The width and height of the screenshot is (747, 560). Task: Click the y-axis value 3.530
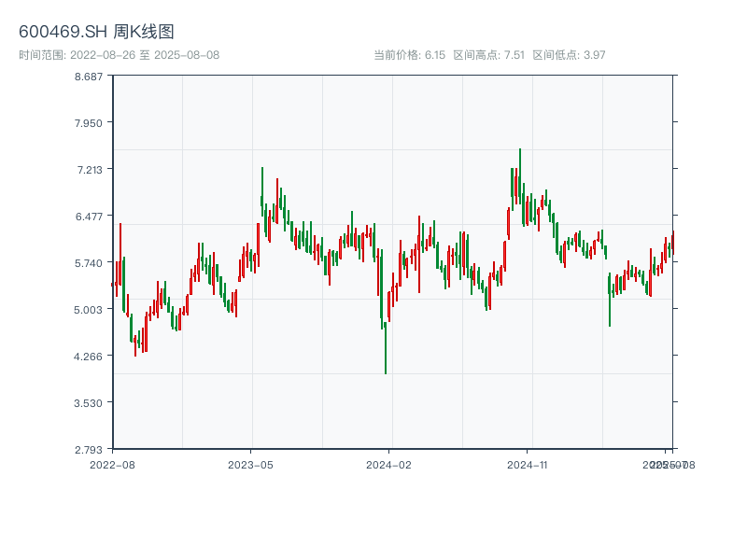[x=88, y=403]
